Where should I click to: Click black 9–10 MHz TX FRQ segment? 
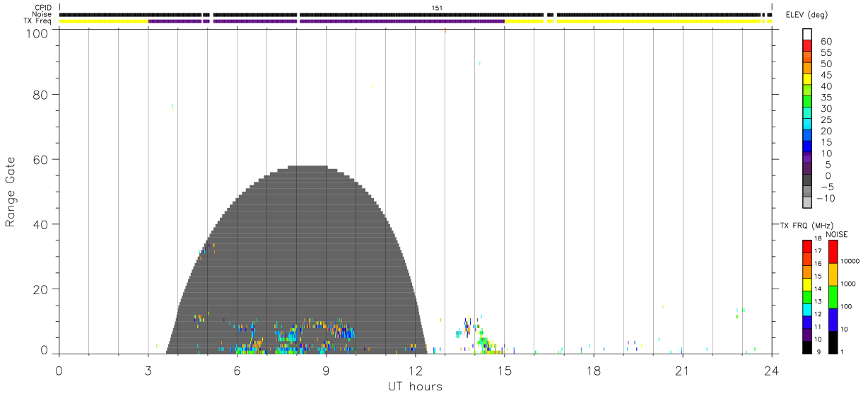(x=807, y=347)
